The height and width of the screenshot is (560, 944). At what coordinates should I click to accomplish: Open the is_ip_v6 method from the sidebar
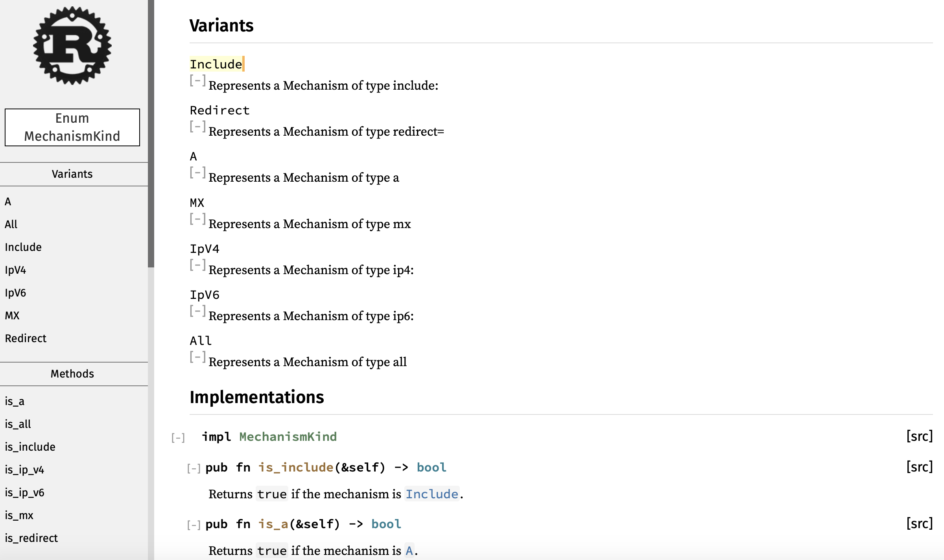[24, 492]
